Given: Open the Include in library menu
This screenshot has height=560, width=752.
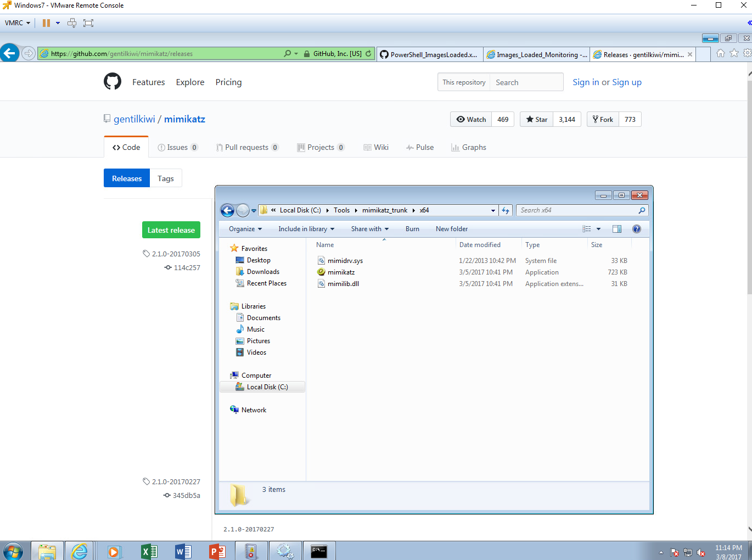Looking at the screenshot, I should click(306, 229).
